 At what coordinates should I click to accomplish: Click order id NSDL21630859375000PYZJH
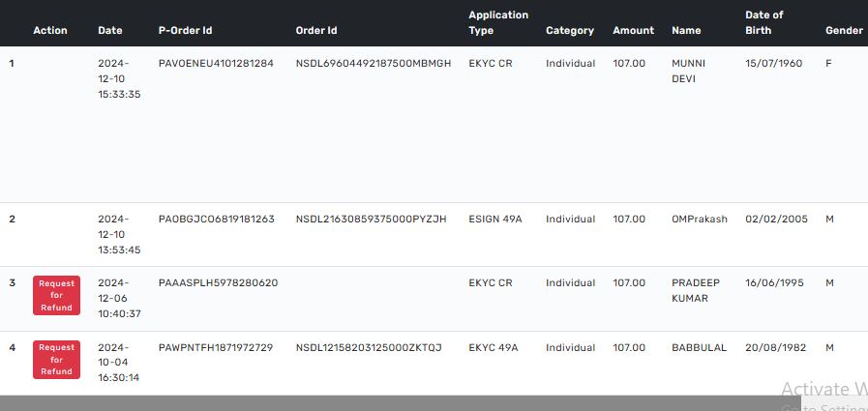coord(371,220)
